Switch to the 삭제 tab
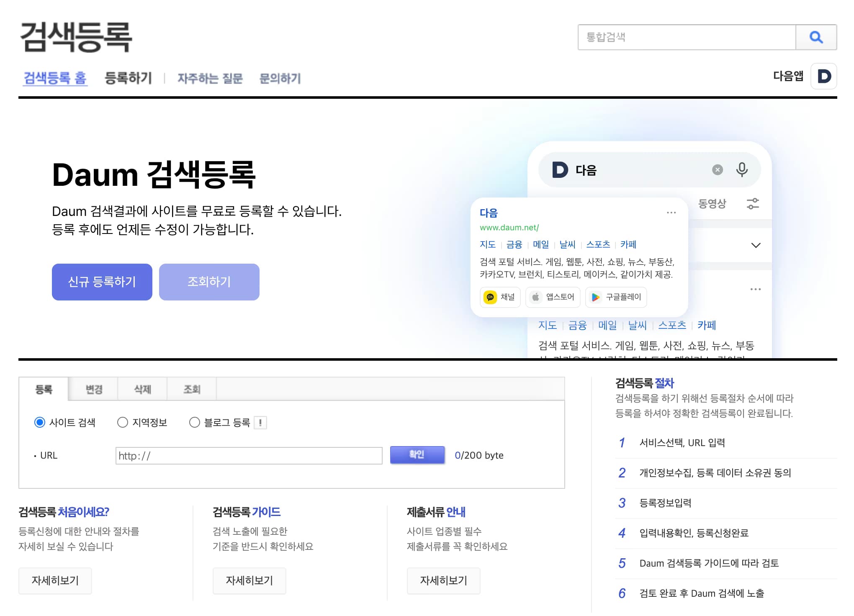The height and width of the screenshot is (616, 854). [x=142, y=389]
